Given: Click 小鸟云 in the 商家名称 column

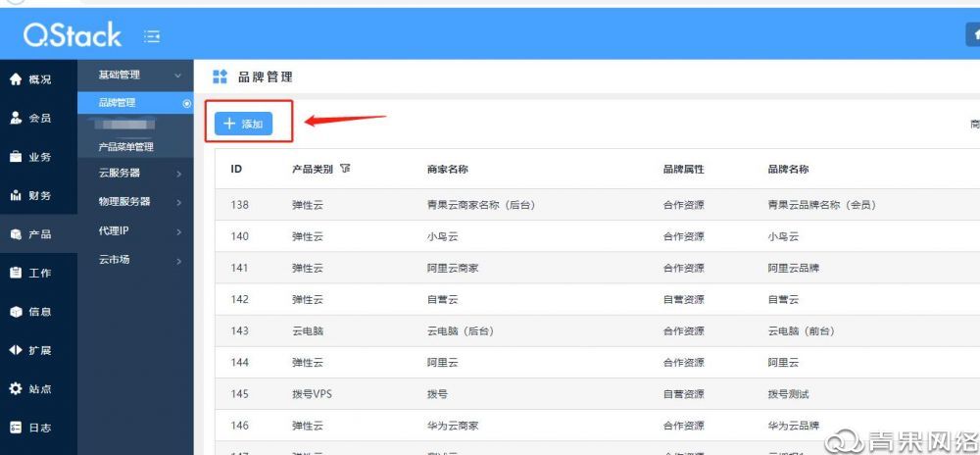Looking at the screenshot, I should [443, 236].
